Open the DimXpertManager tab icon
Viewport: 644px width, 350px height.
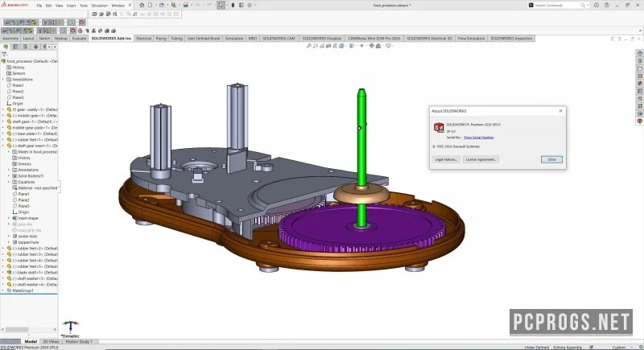coord(35,47)
